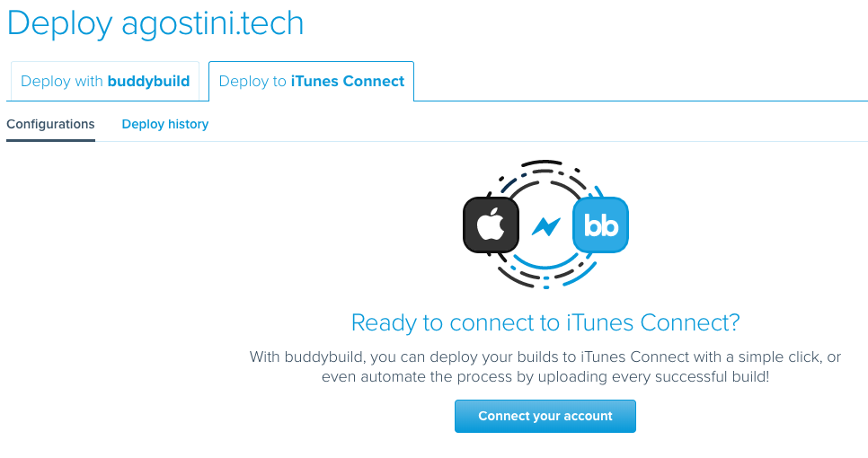
Task: Click the blue bb buddybuild icon
Action: tap(600, 225)
